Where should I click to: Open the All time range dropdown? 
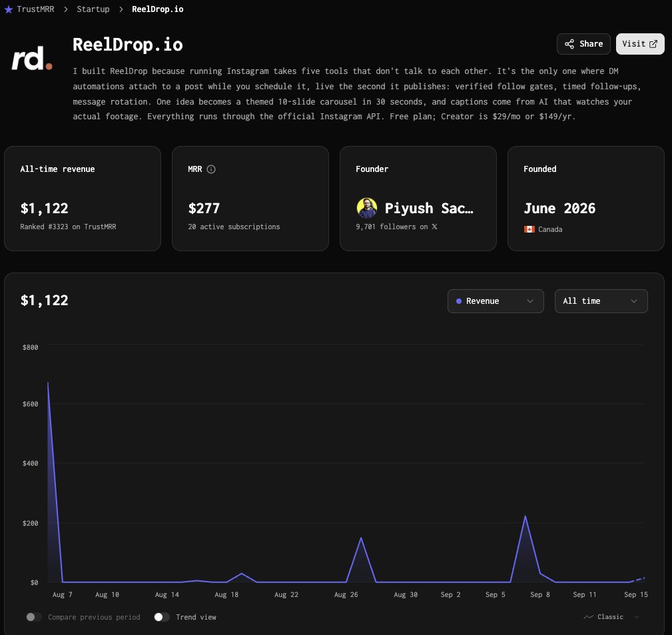pyautogui.click(x=601, y=301)
